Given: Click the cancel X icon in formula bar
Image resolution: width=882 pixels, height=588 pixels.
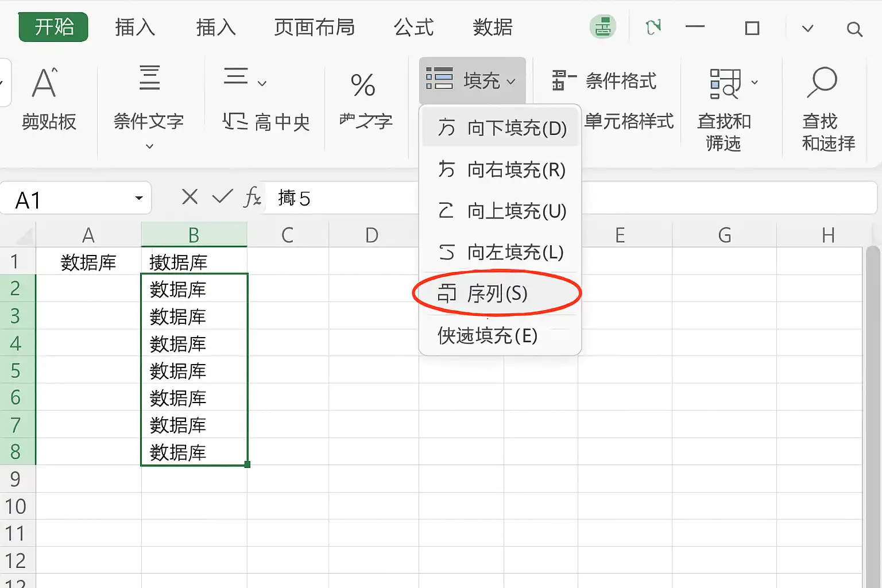Looking at the screenshot, I should pyautogui.click(x=189, y=197).
